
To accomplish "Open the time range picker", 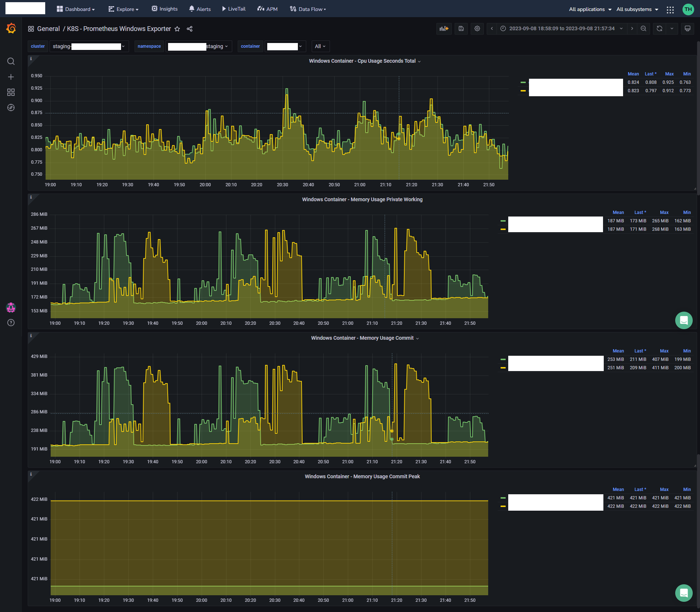I will pyautogui.click(x=561, y=28).
